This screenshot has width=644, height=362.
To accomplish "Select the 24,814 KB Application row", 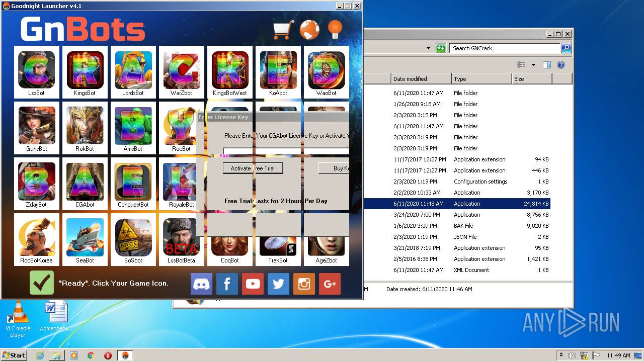I will point(457,204).
